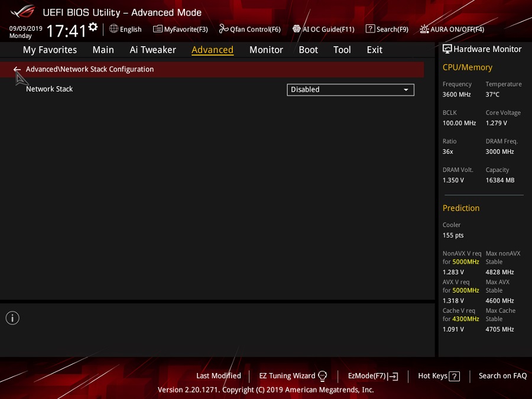Click the info circle icon
Viewport: 532px width, 399px height.
coord(12,318)
